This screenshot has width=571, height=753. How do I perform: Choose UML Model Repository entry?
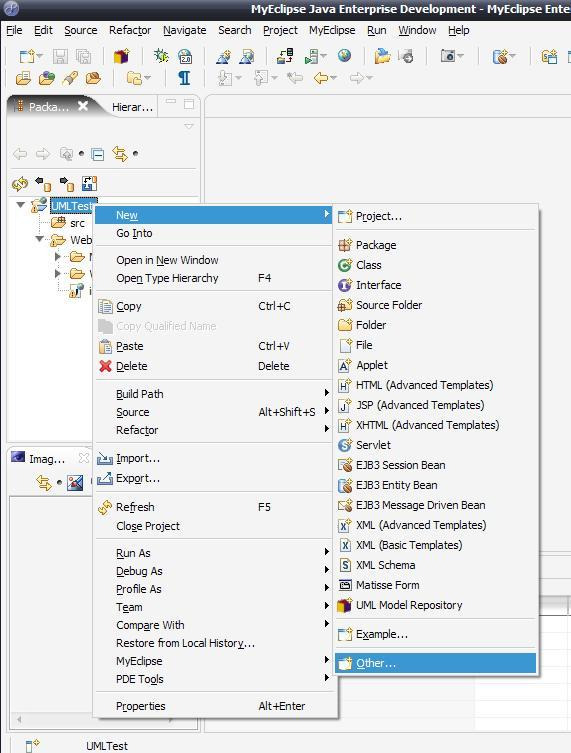[436, 606]
